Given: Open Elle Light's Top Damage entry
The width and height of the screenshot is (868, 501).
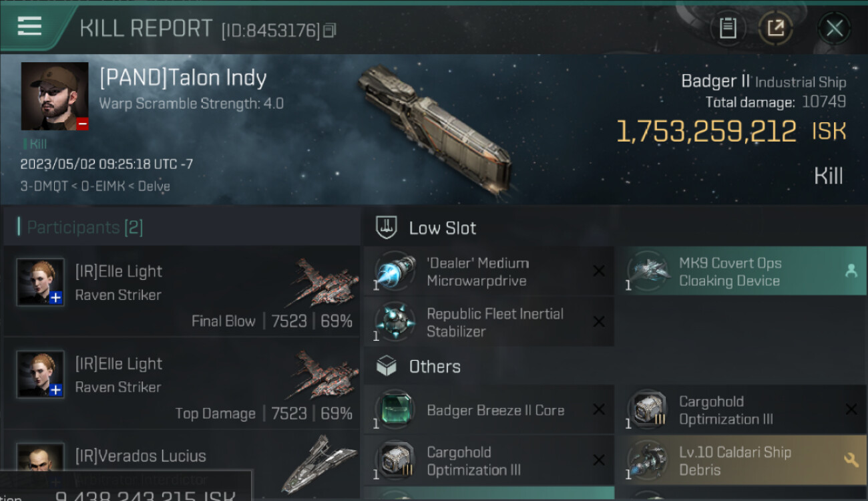Looking at the screenshot, I should 182,384.
